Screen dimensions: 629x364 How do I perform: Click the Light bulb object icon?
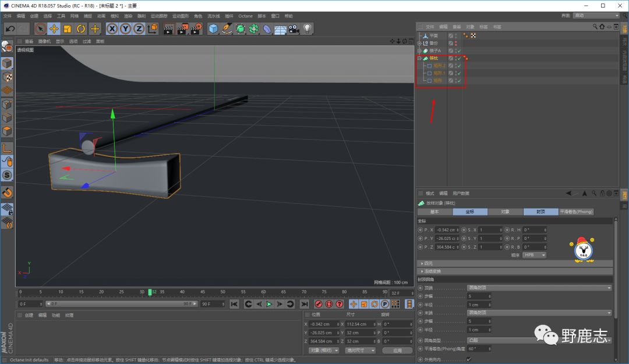click(x=307, y=29)
